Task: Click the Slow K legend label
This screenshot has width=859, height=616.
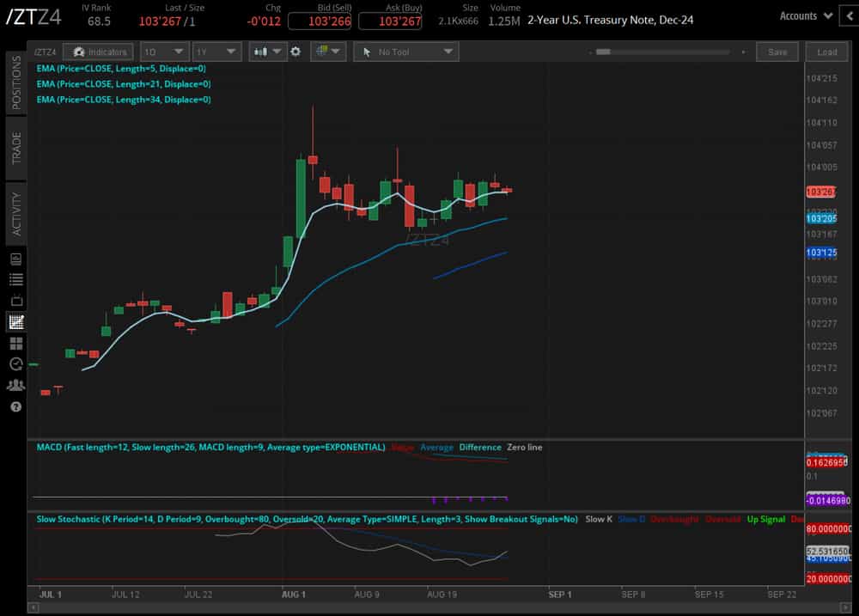Action: click(599, 519)
